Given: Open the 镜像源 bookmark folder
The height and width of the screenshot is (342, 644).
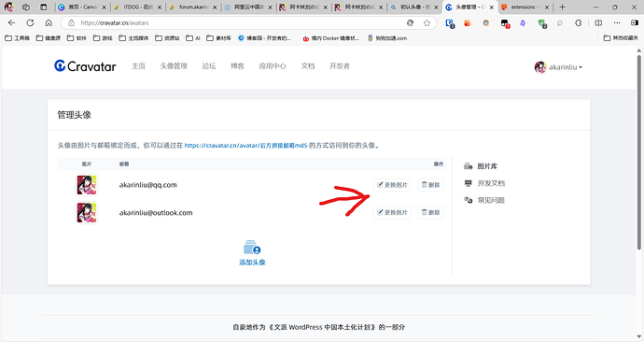Looking at the screenshot, I should (48, 38).
